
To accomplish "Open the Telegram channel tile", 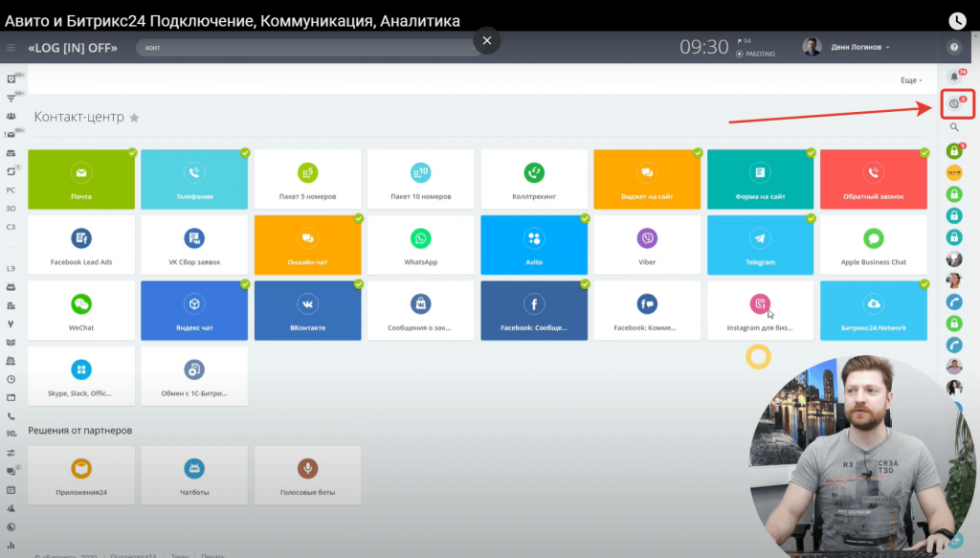I will (760, 245).
